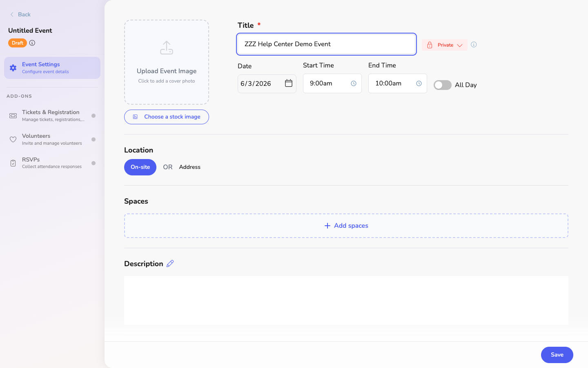Click the Volunteers heart icon
588x368 pixels.
tap(13, 139)
